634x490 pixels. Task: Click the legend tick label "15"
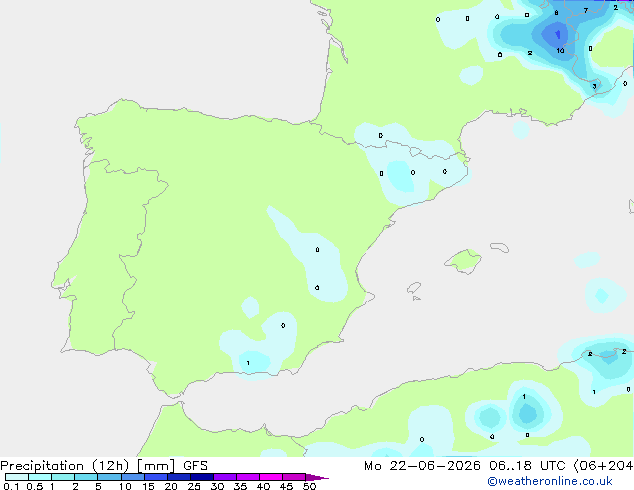click(x=148, y=486)
